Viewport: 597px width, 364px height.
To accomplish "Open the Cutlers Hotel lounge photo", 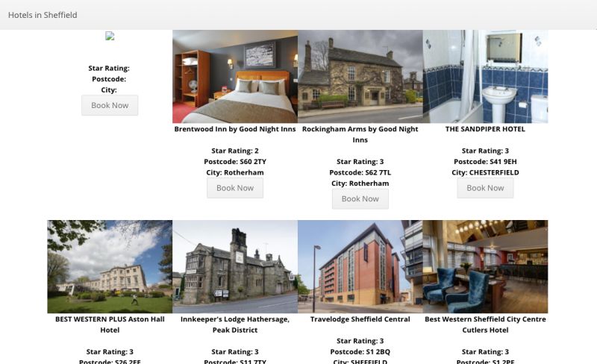I will 485,266.
